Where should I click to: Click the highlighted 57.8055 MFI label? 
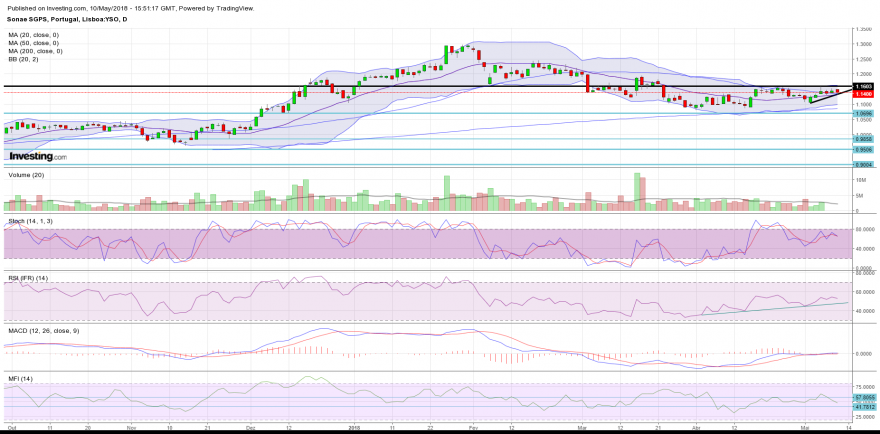[863, 398]
